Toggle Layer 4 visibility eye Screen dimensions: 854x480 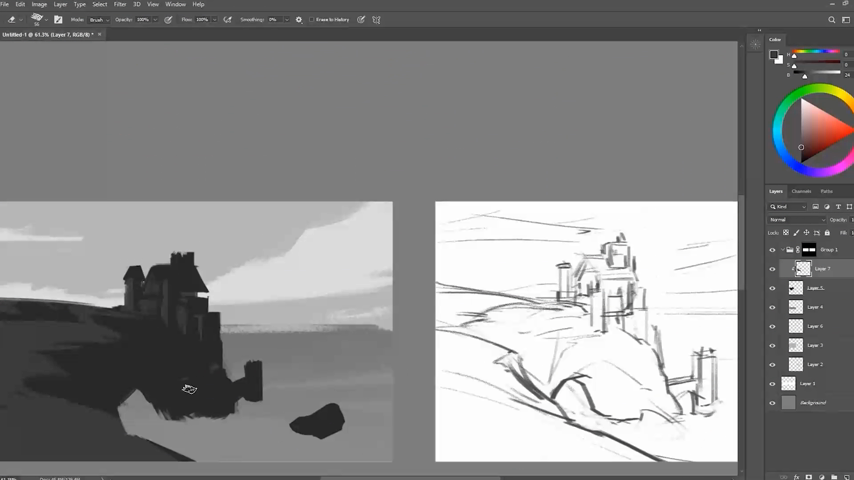coord(772,307)
